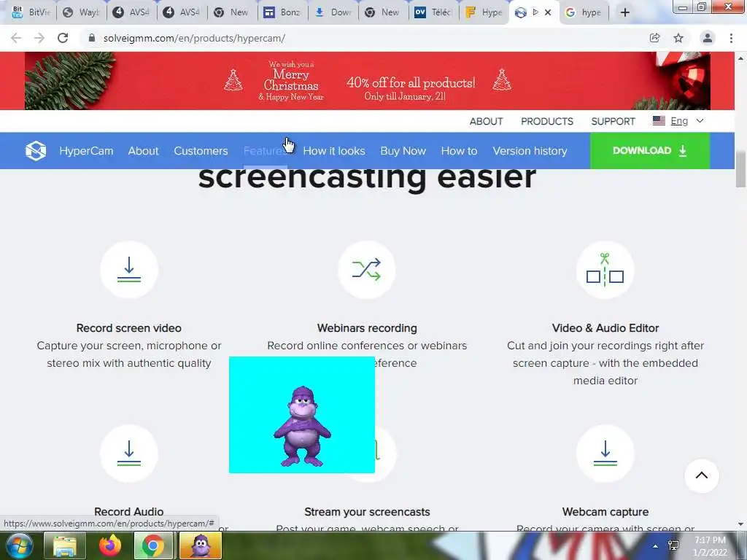Click the back-to-top arrow button
This screenshot has height=560, width=747.
702,475
